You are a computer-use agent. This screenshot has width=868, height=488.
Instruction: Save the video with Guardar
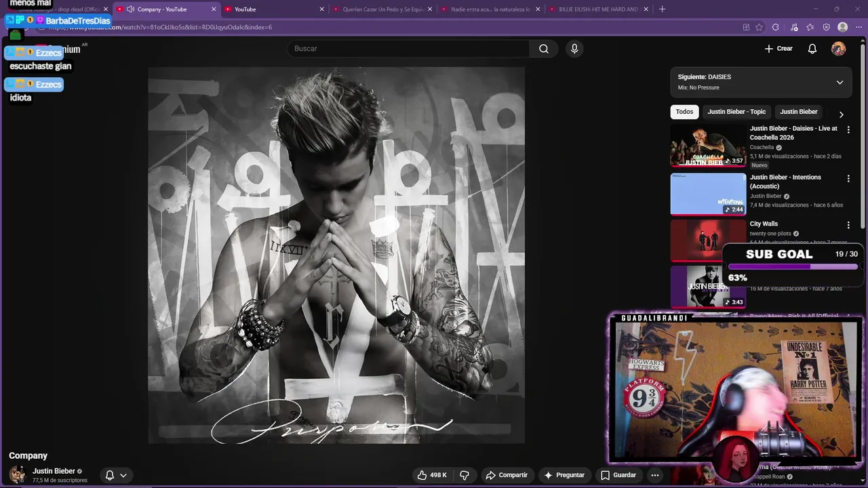(x=618, y=475)
